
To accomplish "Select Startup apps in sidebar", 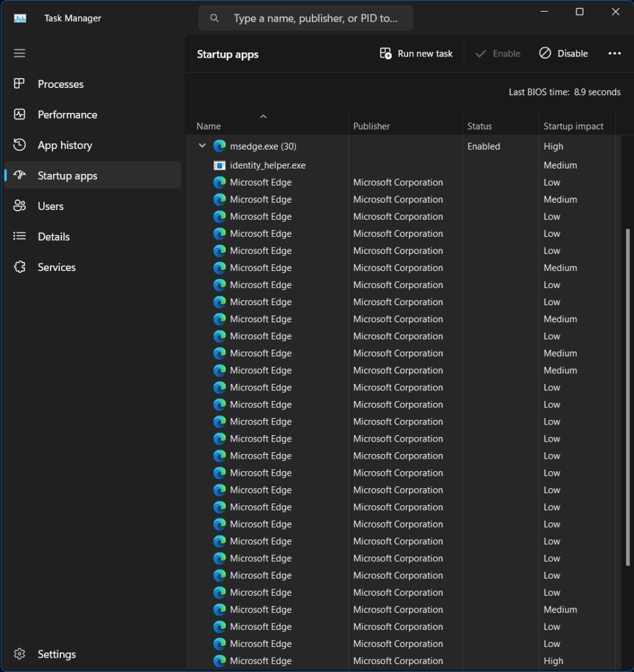I will 68,176.
